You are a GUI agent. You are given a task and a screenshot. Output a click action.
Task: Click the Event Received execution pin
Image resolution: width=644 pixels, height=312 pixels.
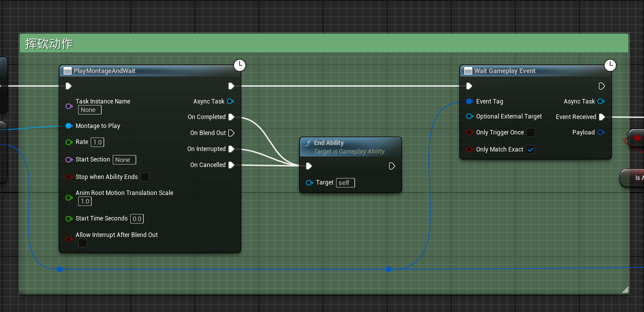(x=602, y=117)
